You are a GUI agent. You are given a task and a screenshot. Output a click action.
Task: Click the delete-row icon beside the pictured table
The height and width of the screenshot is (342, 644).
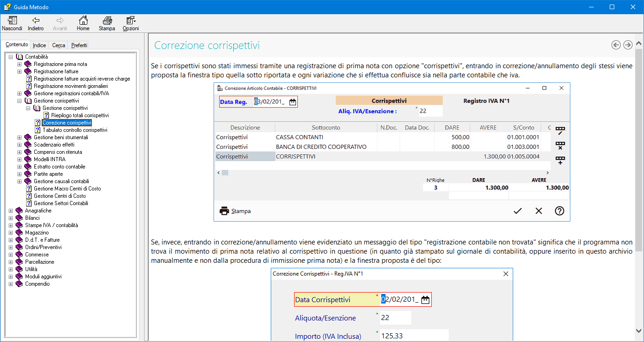[560, 146]
